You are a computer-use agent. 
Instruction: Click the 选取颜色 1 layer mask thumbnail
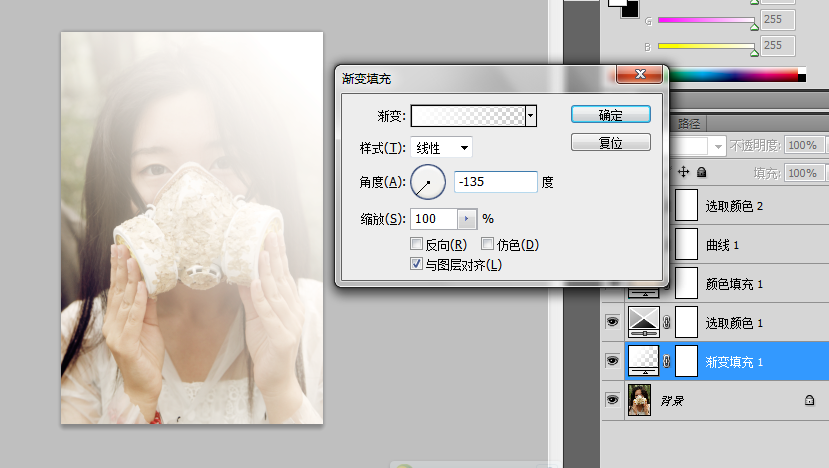click(686, 322)
